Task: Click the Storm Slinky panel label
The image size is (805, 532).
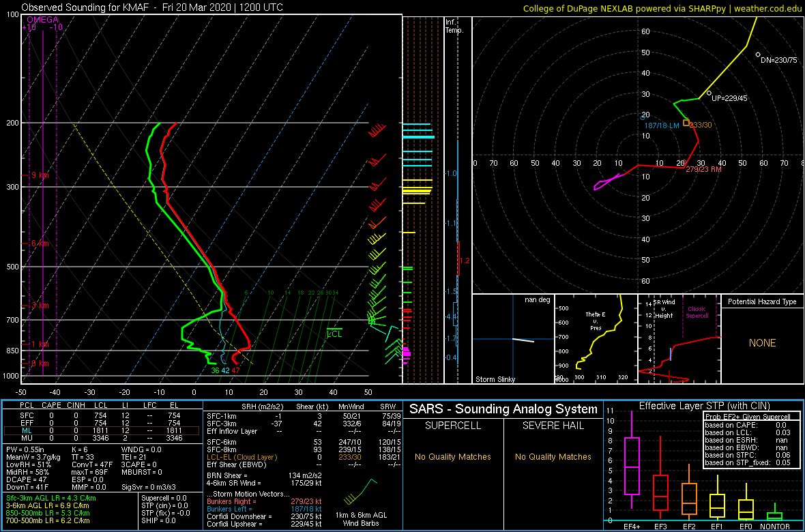Action: [x=495, y=380]
